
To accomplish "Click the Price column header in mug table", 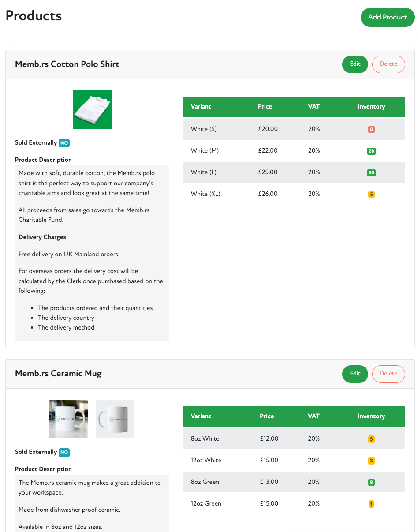I will pos(267,416).
